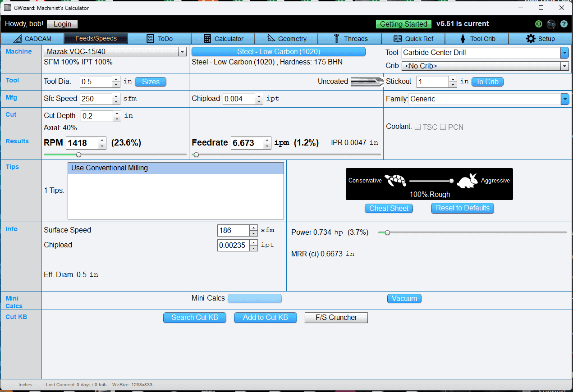573x392 pixels.
Task: Click the green support headset icon
Action: pos(538,24)
